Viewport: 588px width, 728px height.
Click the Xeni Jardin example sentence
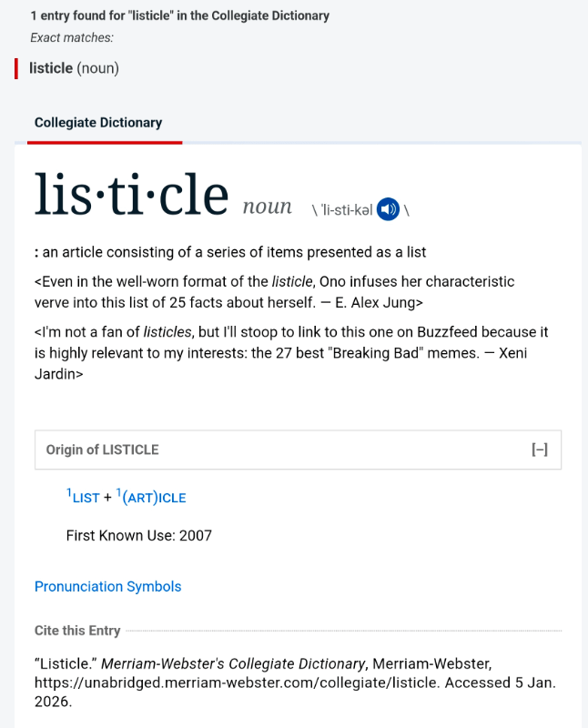[x=291, y=352]
